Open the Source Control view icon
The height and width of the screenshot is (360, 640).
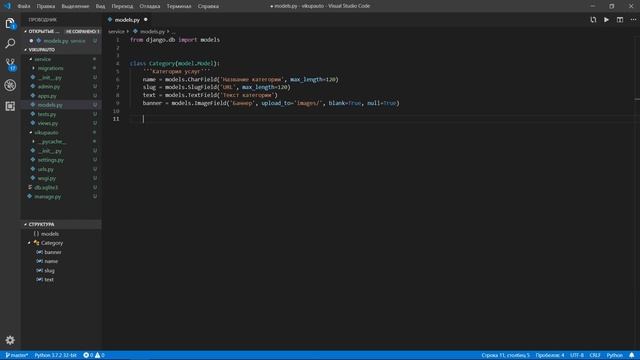(10, 64)
